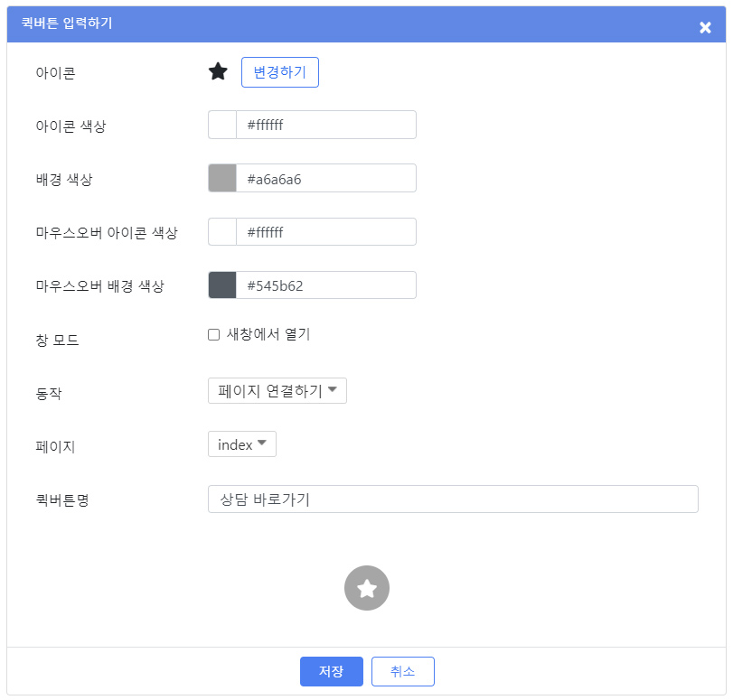Enable the 새창에서 열기 checkbox
The width and height of the screenshot is (733, 700).
(x=213, y=334)
